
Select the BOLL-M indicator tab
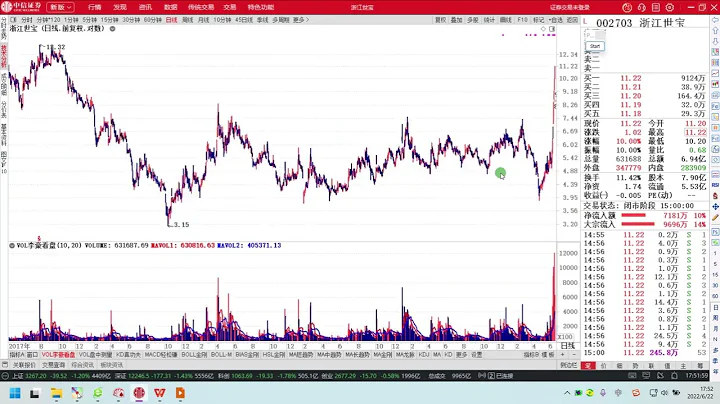221,354
